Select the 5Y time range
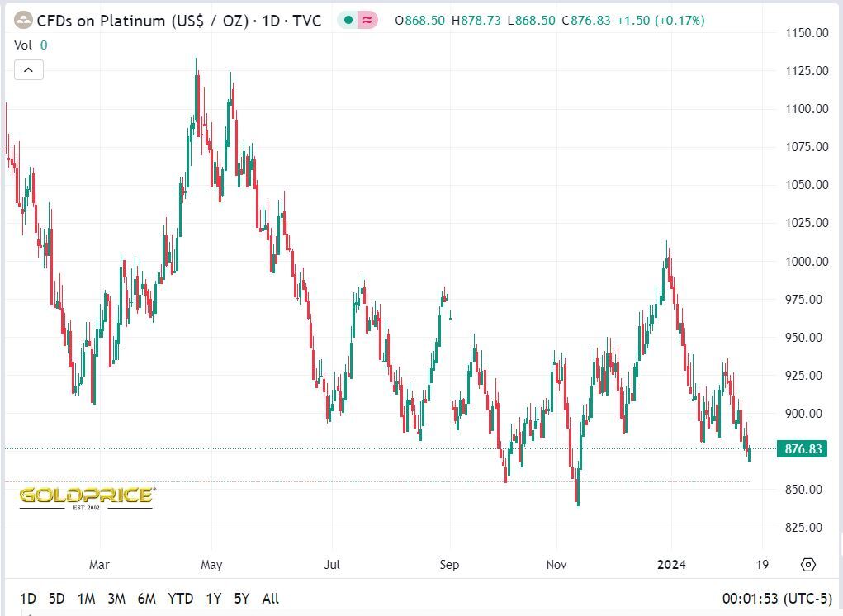This screenshot has width=843, height=616. coord(242,599)
